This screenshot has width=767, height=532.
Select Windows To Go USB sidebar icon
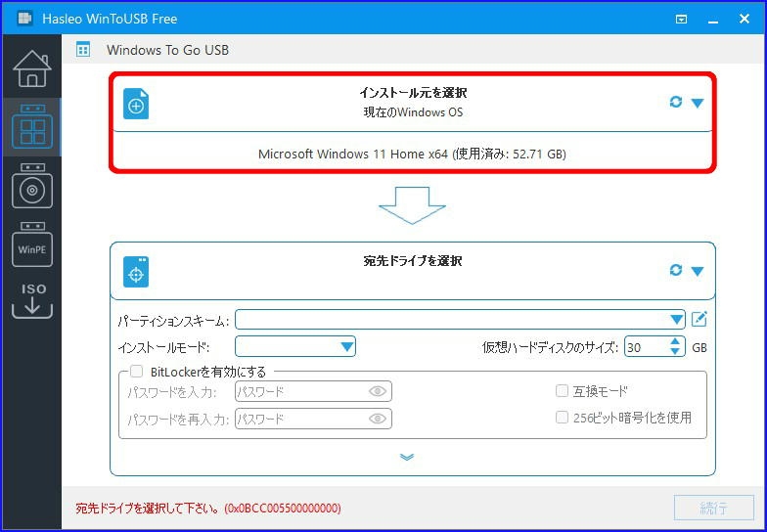pos(32,127)
